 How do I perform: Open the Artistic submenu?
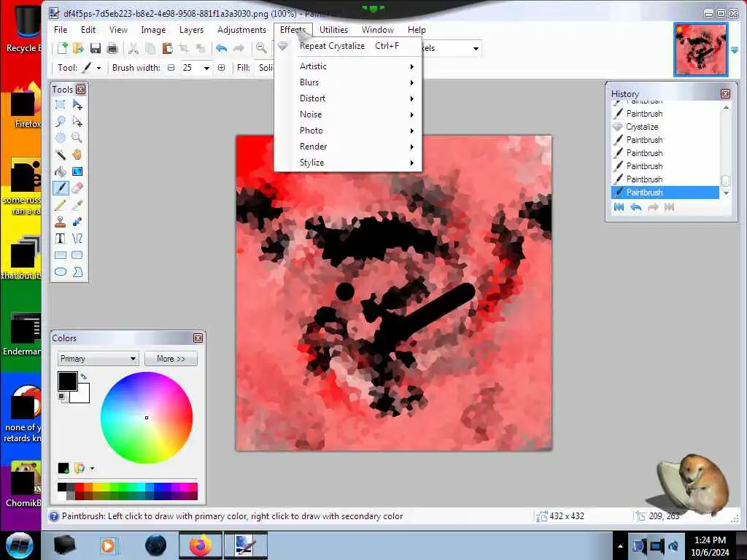click(348, 66)
